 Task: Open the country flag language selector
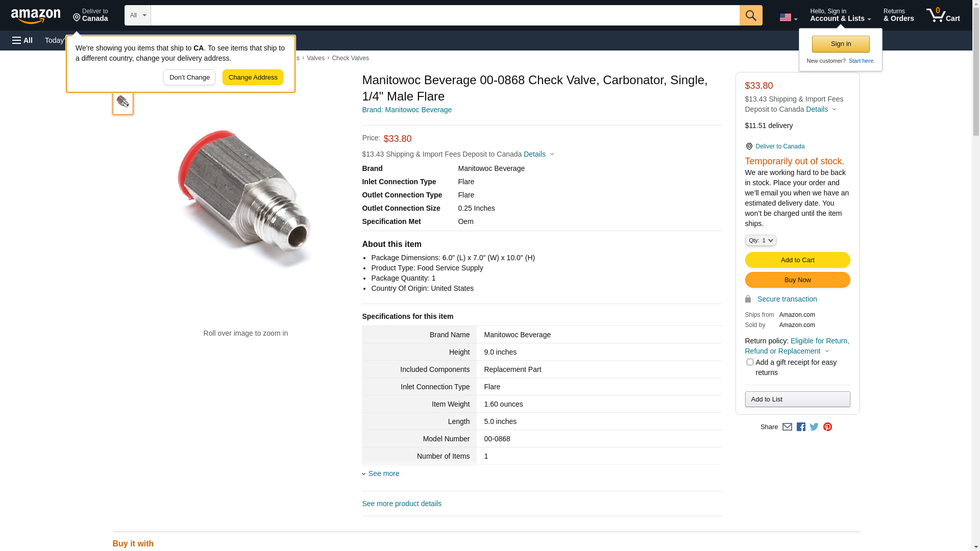tap(788, 17)
